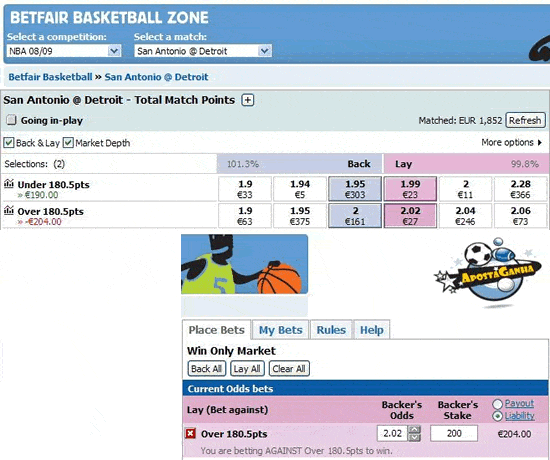Screen dimensions: 550x460
Task: Click the Payout link
Action: coord(519,404)
